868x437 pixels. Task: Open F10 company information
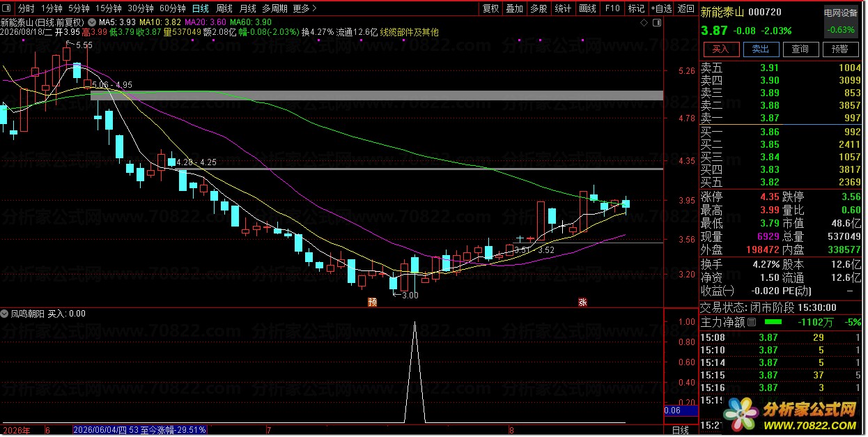coord(612,8)
